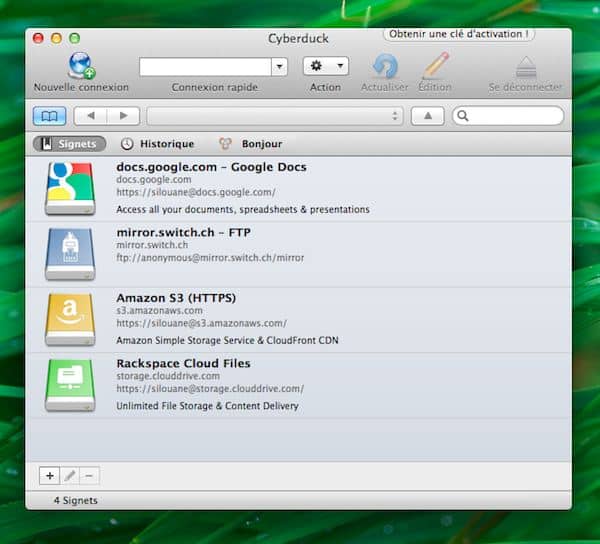Toggle the bookmarks book view button
The height and width of the screenshot is (544, 600).
pos(49,116)
